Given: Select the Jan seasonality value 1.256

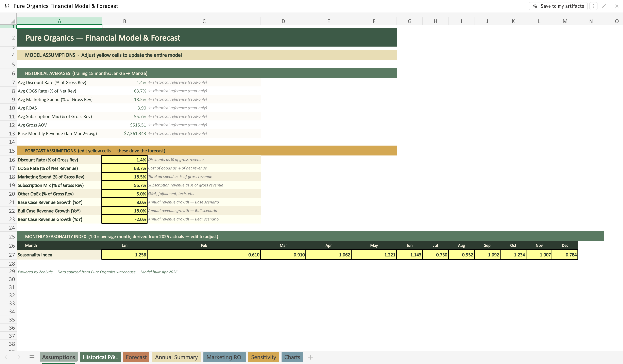Looking at the screenshot, I should pos(125,255).
